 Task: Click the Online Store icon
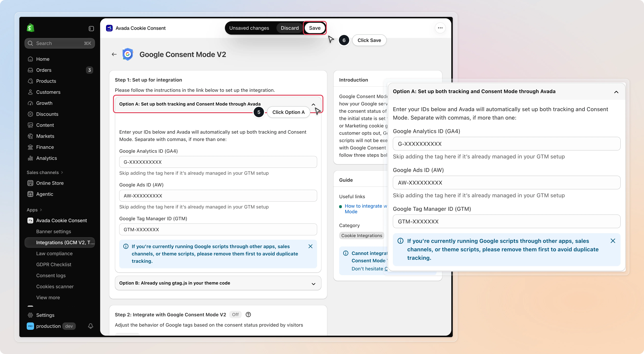30,183
